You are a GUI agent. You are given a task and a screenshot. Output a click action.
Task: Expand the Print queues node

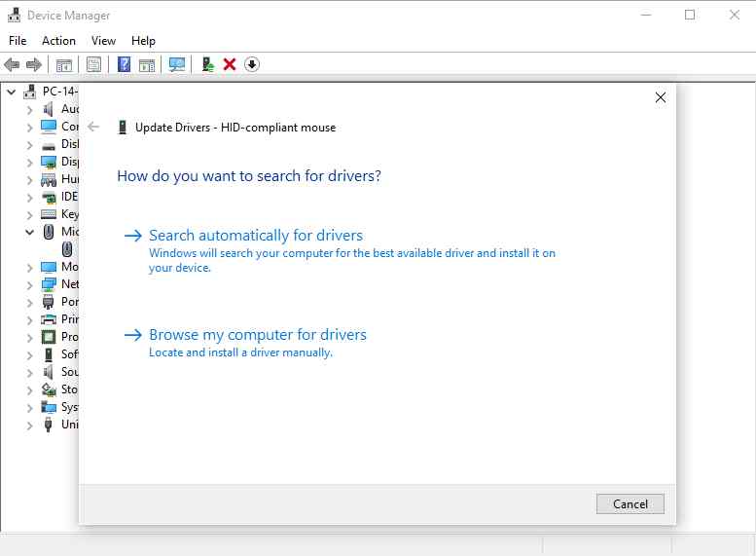[x=29, y=320]
